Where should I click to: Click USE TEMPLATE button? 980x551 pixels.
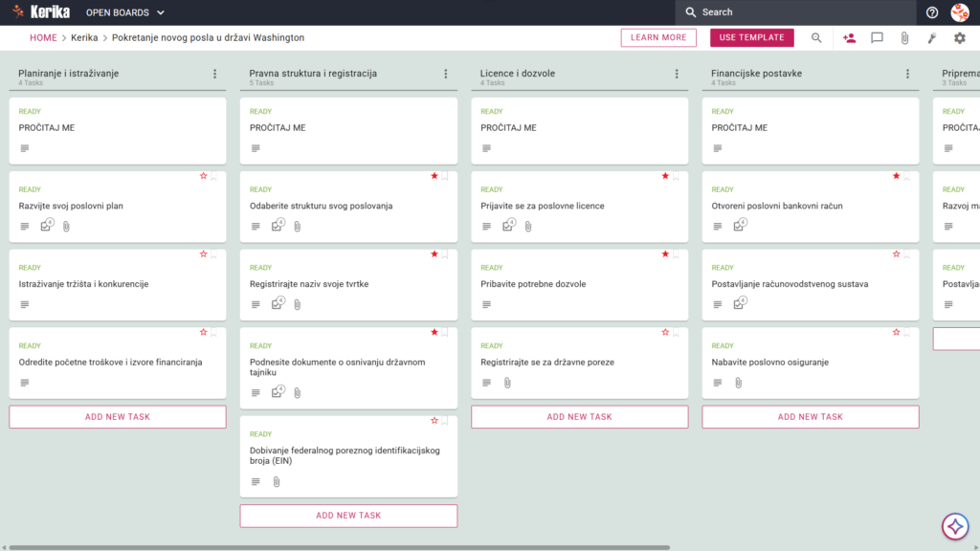(752, 37)
